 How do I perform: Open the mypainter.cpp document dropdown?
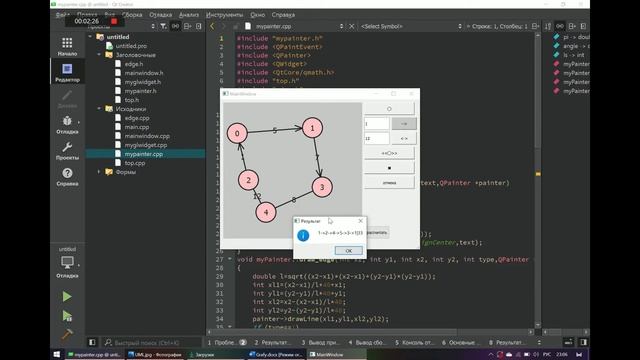pos(341,26)
